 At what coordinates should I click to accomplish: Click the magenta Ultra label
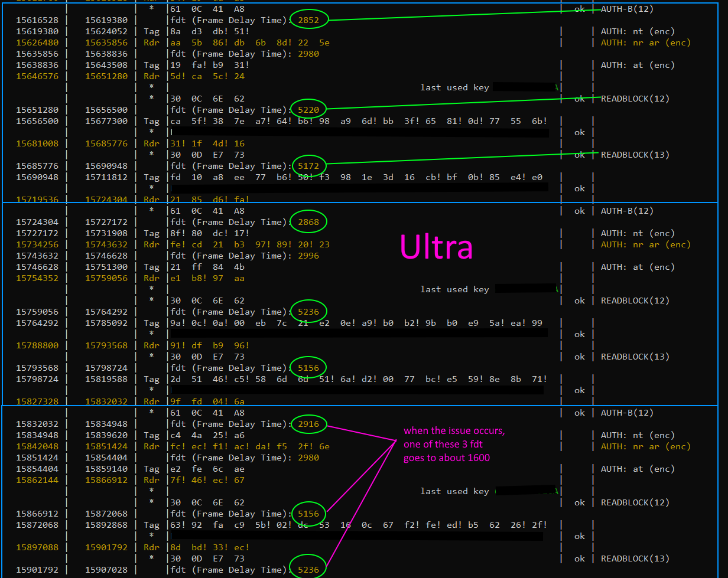tap(436, 247)
